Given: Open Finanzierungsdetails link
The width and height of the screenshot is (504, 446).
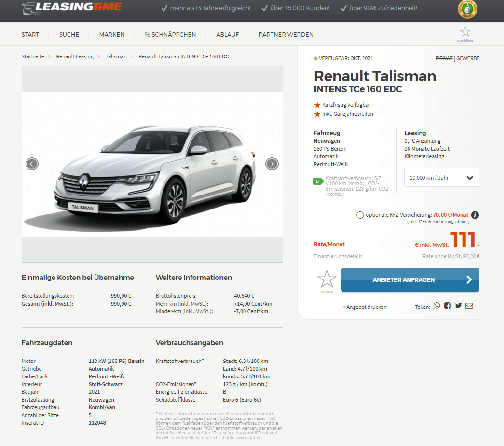Looking at the screenshot, I should 338,256.
